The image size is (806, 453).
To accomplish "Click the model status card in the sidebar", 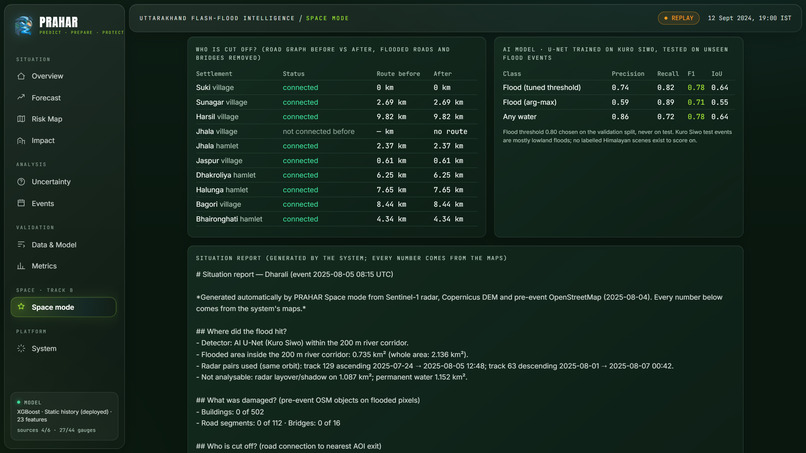I will coord(64,416).
